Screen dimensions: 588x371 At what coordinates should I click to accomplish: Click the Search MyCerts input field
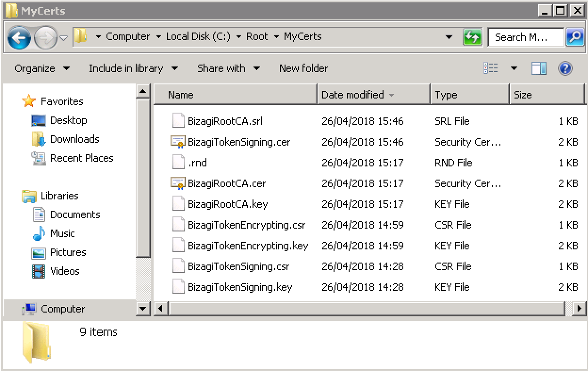click(x=526, y=37)
